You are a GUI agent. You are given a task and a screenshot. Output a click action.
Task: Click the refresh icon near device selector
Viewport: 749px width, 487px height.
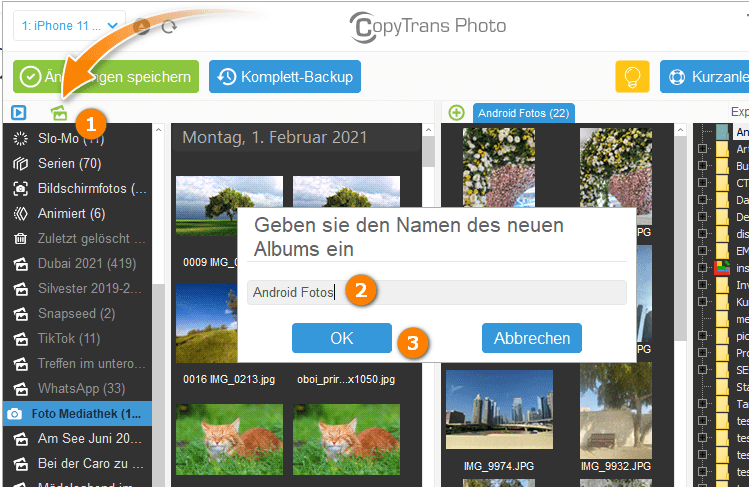point(169,27)
